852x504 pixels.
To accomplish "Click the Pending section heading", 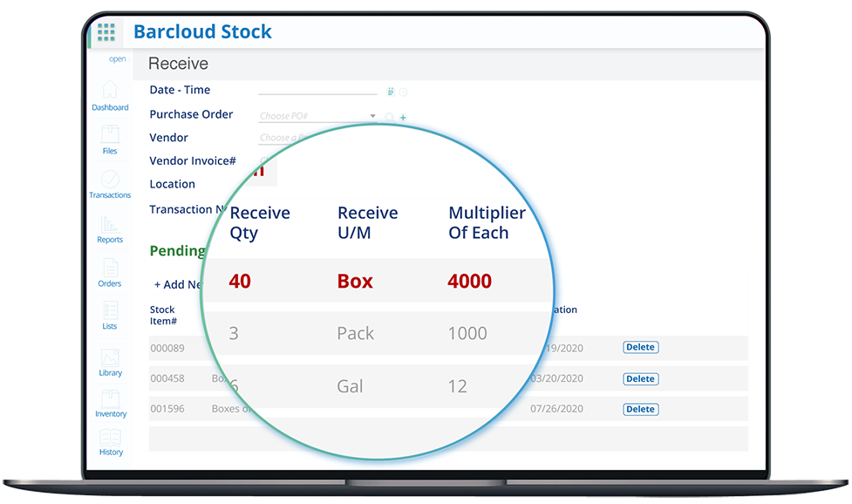I will (178, 251).
